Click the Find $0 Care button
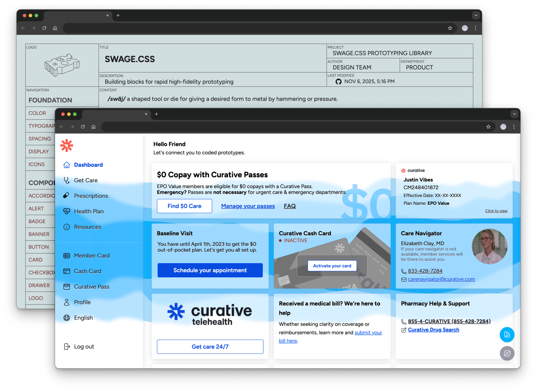Screen dimensions: 537x392 [x=185, y=206]
